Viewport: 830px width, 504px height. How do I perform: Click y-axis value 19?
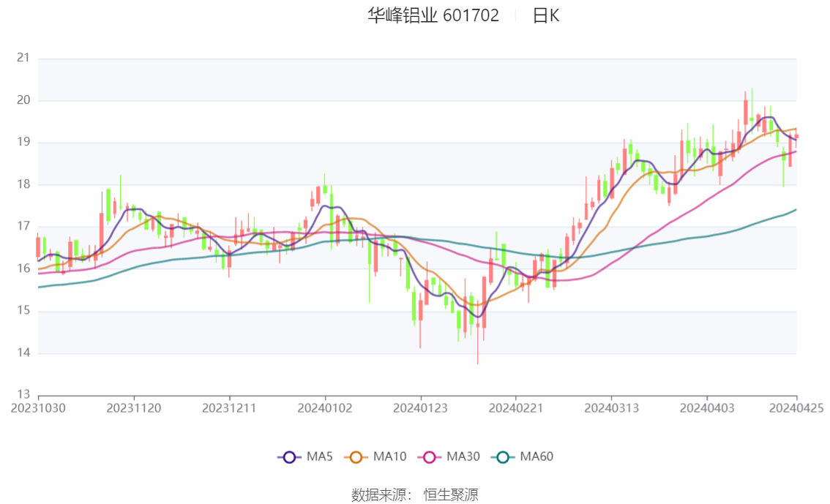click(23, 142)
